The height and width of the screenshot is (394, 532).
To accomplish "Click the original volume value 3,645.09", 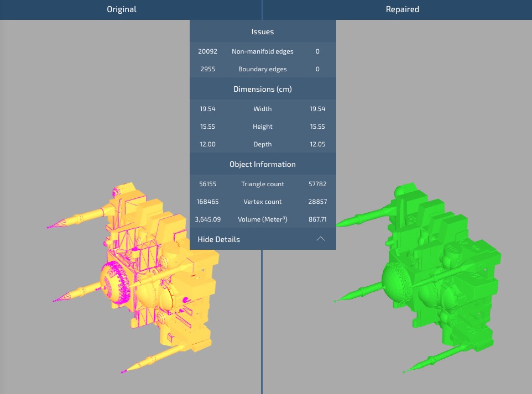I will (208, 219).
